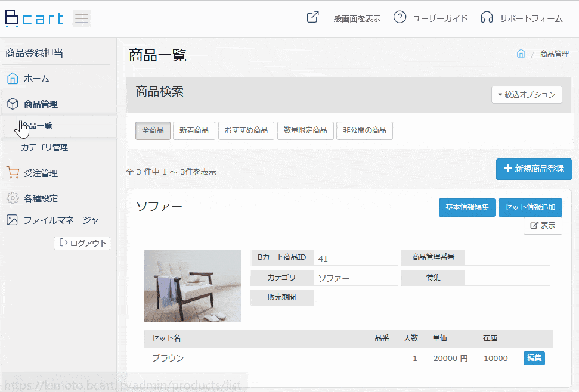Click the gear icon for 各種設定
579x392 pixels.
[13, 198]
